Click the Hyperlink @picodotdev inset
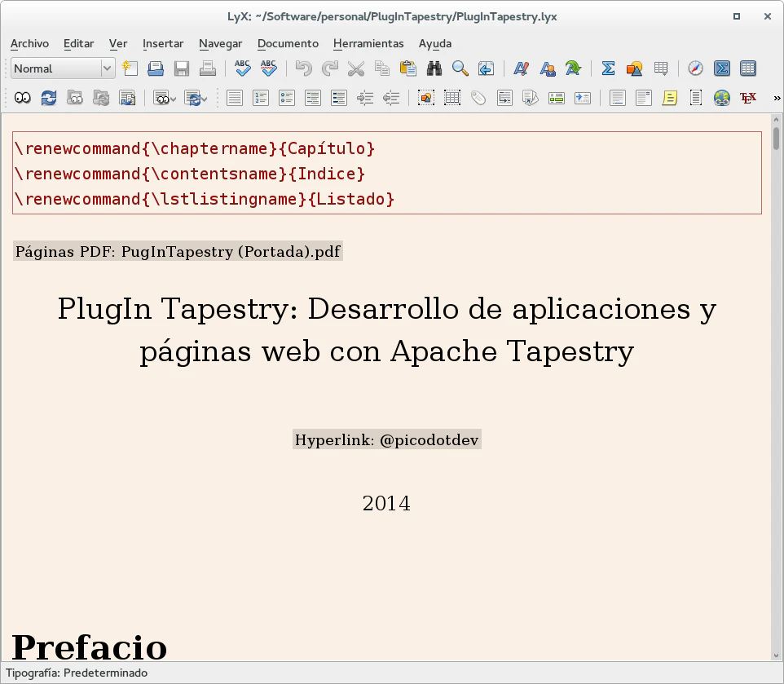The height and width of the screenshot is (684, 784). pos(387,439)
